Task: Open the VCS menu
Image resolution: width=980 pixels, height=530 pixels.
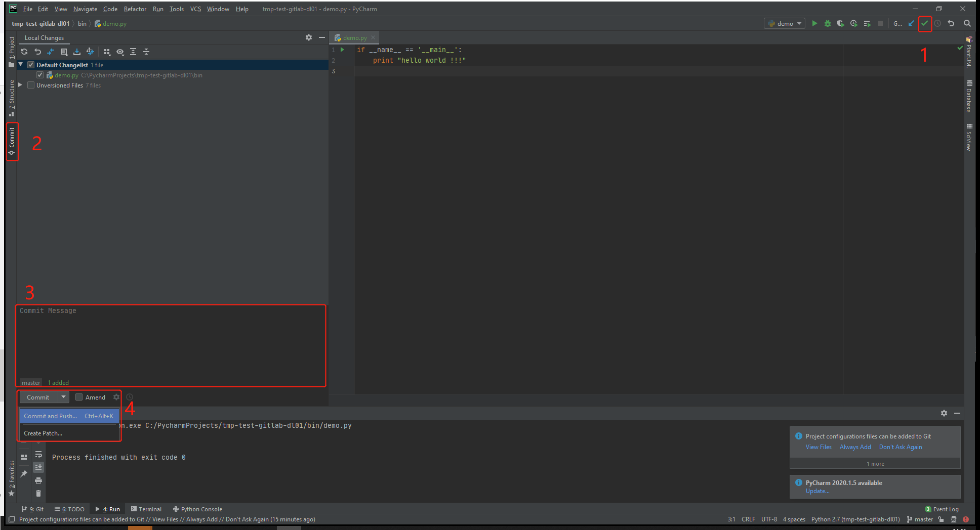Action: (x=195, y=9)
